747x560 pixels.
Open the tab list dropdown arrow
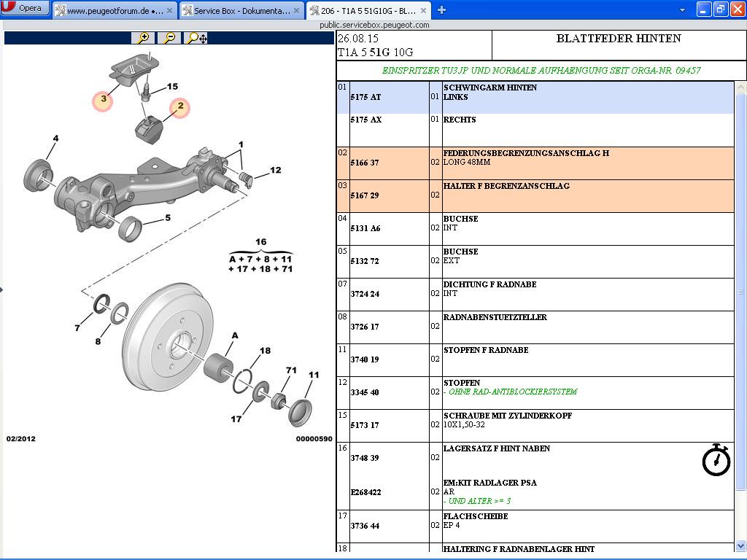pos(682,10)
